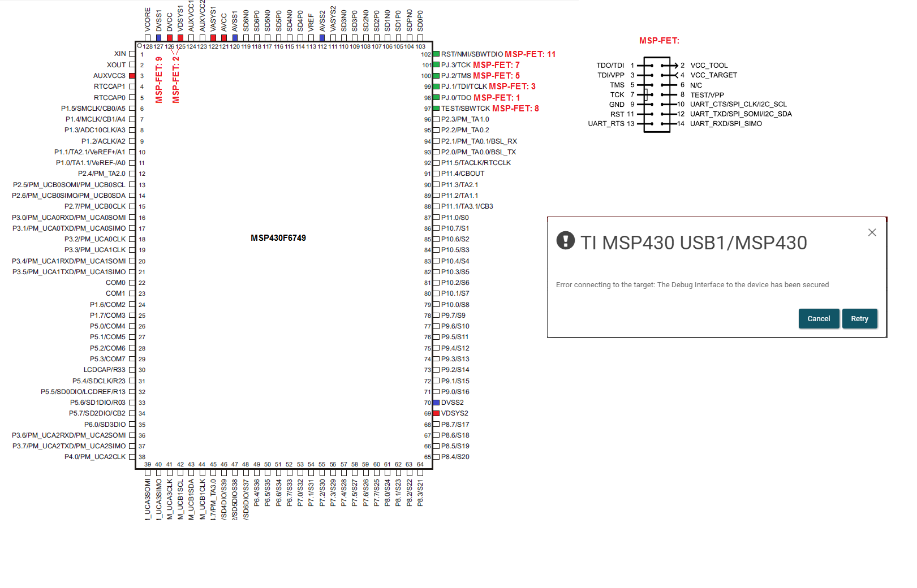
Task: Click the 'MSP-FET:' connector heading
Action: (x=659, y=41)
